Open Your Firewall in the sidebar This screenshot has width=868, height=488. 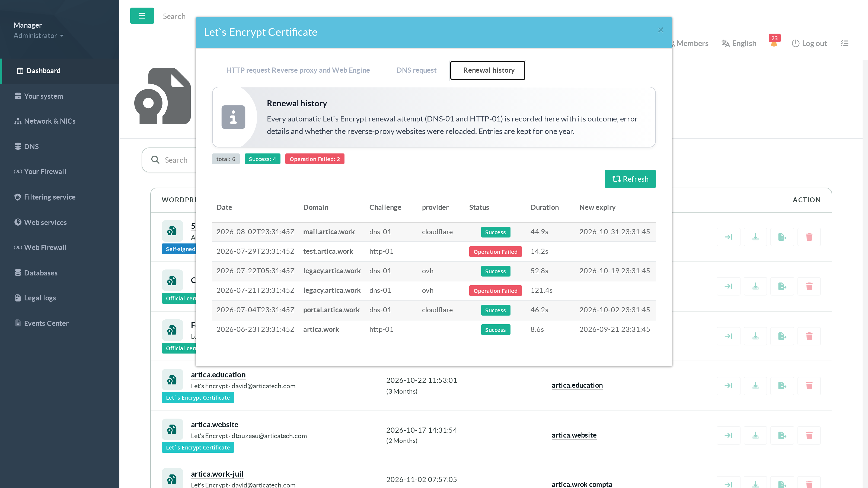coord(60,171)
